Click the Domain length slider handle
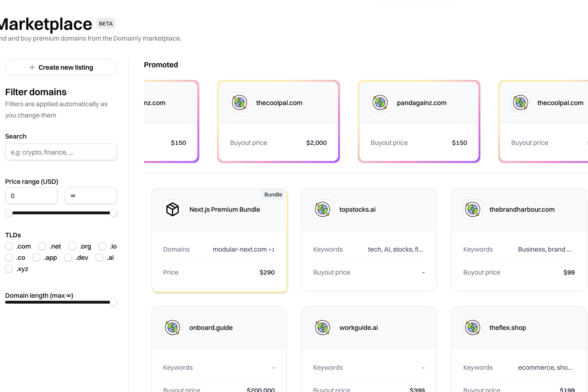Viewport: 588px width, 392px height. coord(113,302)
